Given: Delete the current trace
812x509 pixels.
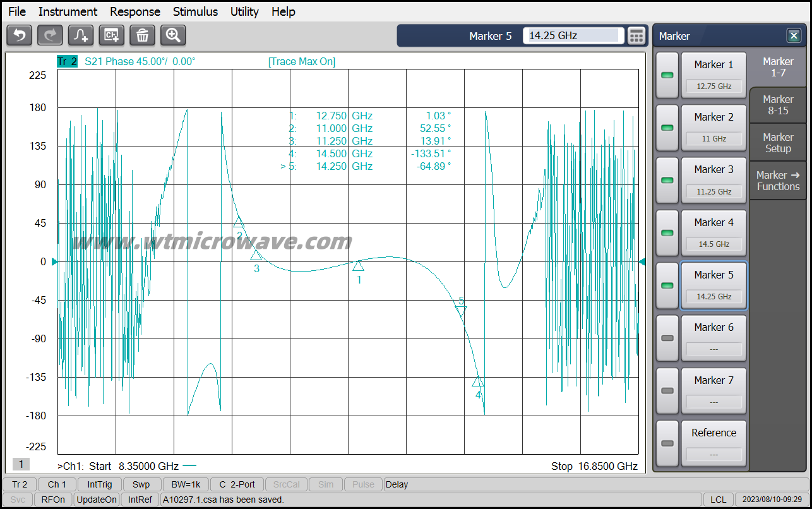Looking at the screenshot, I should [x=142, y=35].
